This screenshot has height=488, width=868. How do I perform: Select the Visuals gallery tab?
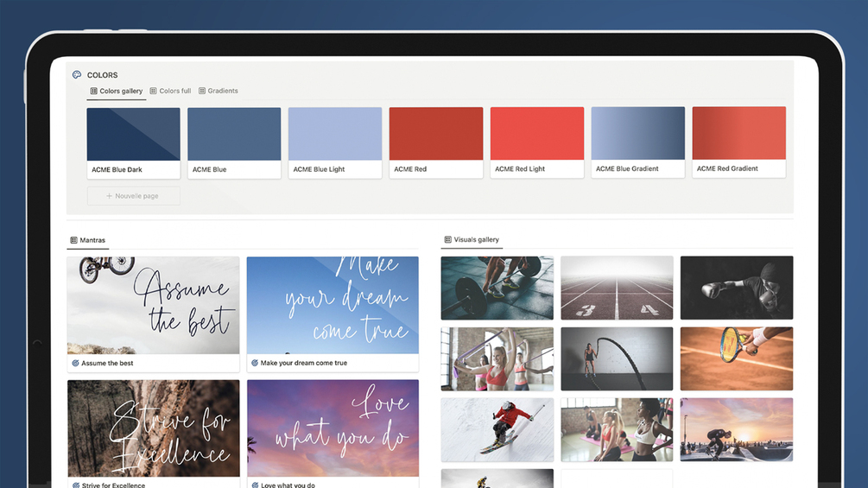(472, 239)
